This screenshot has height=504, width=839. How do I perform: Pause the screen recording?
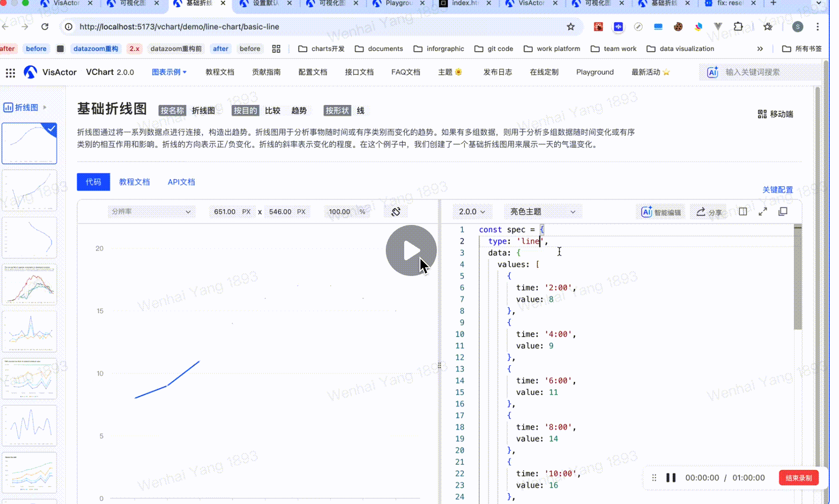(x=671, y=478)
